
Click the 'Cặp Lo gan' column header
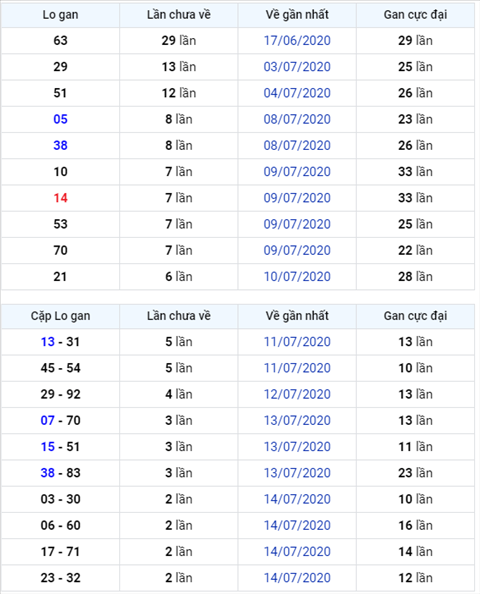pos(60,316)
